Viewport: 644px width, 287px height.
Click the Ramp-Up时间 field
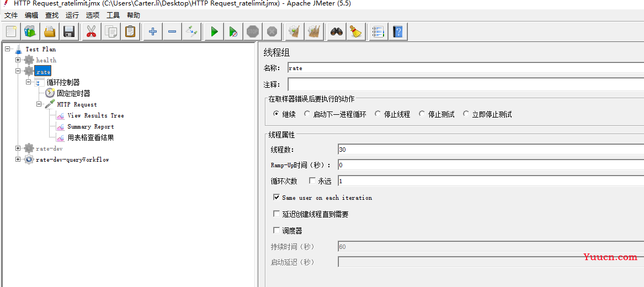[491, 165]
